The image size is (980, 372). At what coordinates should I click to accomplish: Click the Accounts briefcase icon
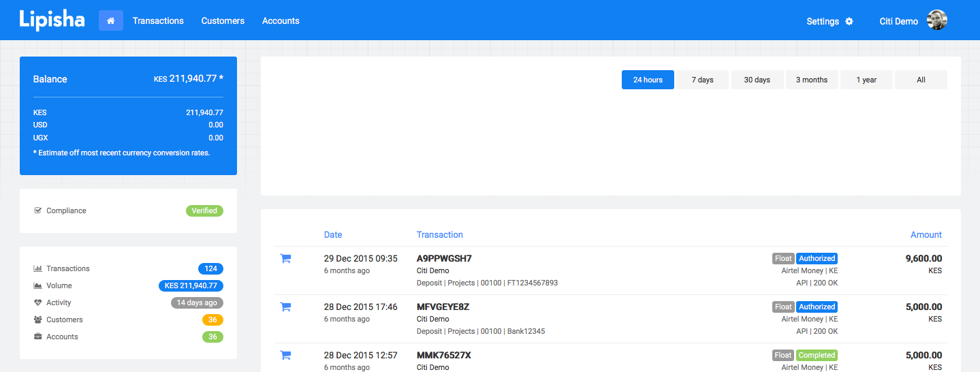coord(38,337)
